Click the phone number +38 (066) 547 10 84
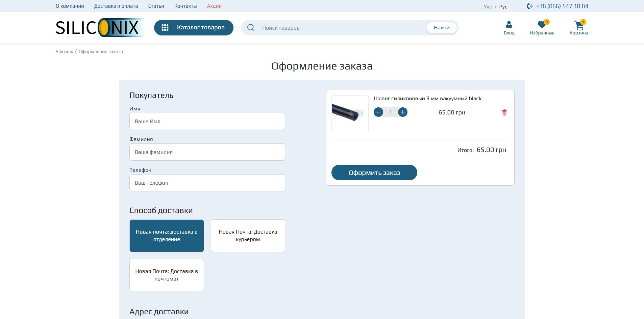 562,6
